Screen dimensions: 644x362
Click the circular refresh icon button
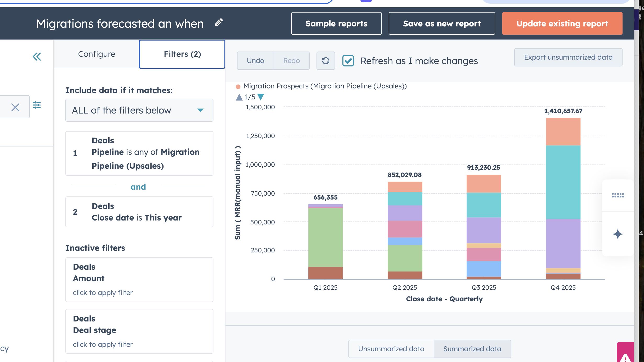coord(325,61)
